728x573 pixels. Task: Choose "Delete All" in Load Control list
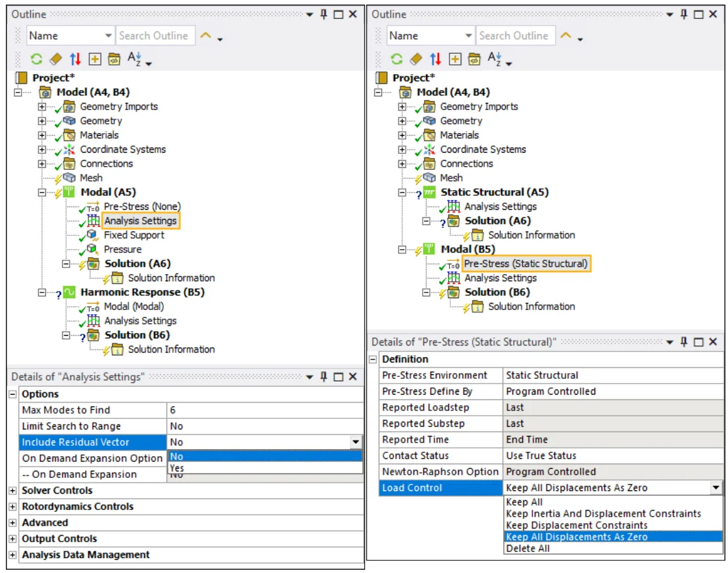pos(528,549)
